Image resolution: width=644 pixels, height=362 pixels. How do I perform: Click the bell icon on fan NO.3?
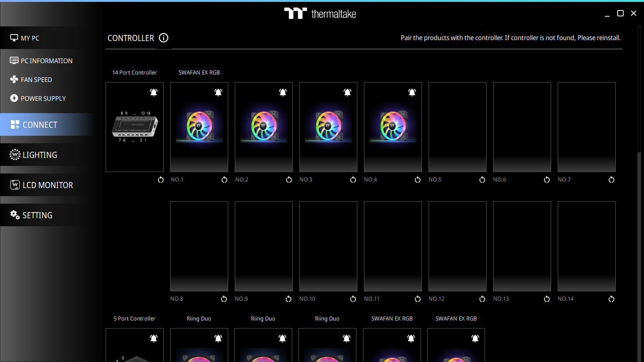(x=347, y=92)
